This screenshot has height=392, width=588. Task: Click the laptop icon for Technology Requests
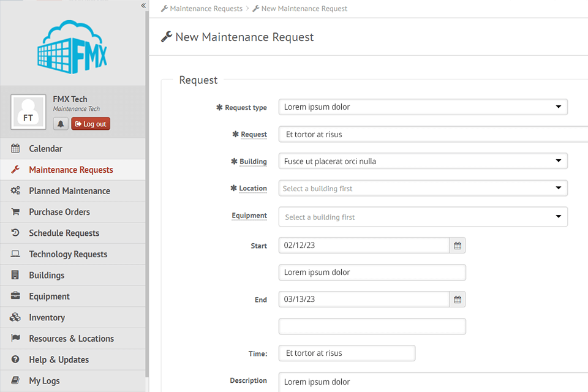click(15, 254)
